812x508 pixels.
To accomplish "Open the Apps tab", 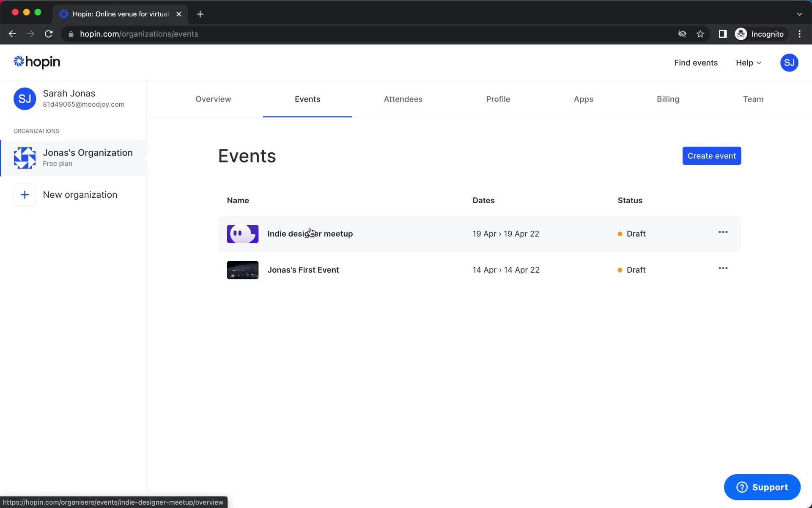I will (583, 99).
